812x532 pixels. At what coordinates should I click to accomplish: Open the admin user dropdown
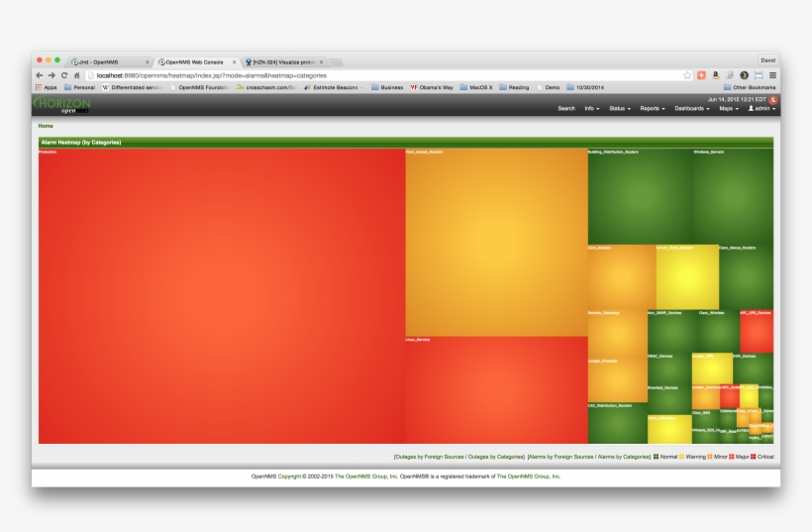pos(761,109)
